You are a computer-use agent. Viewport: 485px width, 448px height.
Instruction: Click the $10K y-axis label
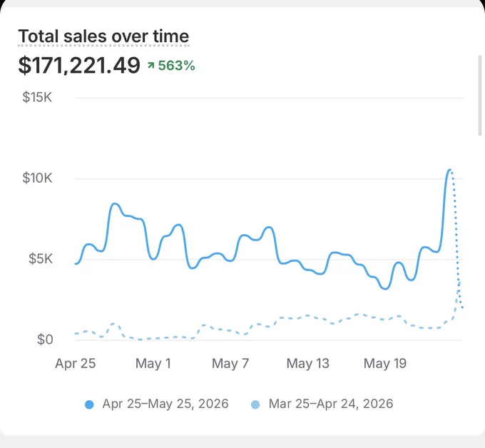[37, 178]
